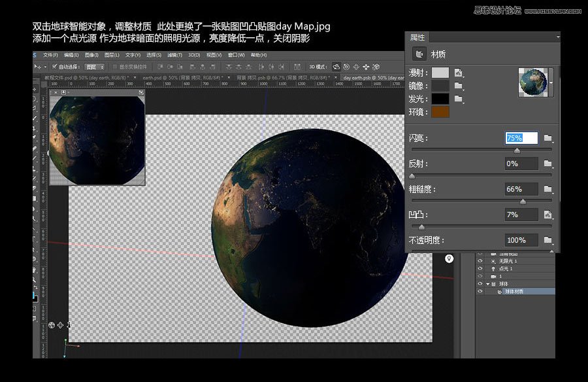Toggle the 自动选择 checkbox
Image resolution: width=588 pixels, height=382 pixels.
[x=54, y=67]
